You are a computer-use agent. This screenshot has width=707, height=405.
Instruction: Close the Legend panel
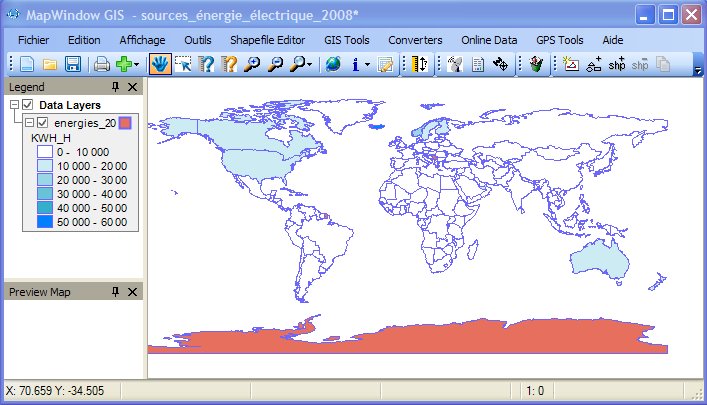[x=133, y=88]
